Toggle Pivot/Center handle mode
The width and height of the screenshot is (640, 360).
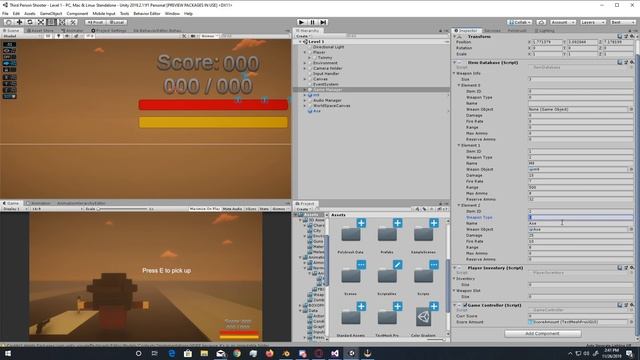click(x=96, y=22)
